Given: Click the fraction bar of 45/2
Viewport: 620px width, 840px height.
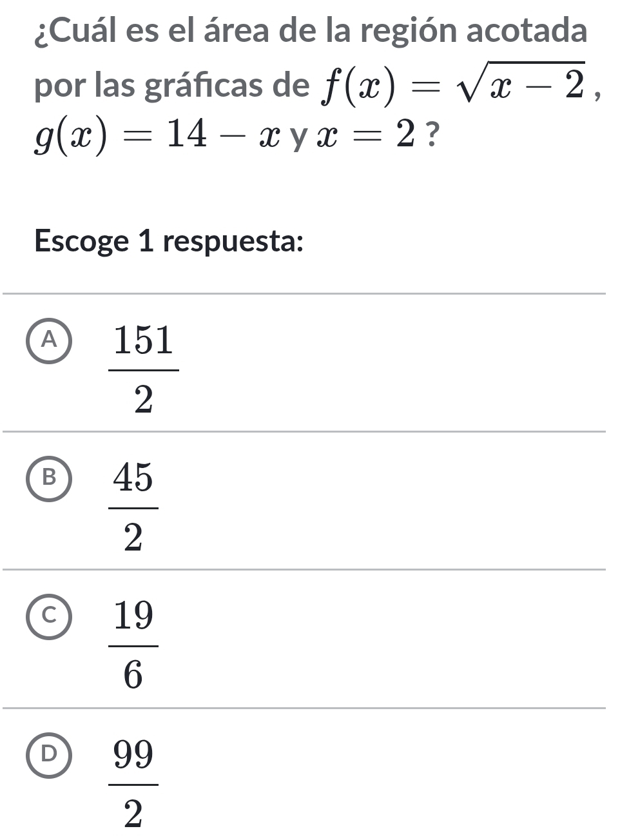Looking at the screenshot, I should click(x=133, y=508).
